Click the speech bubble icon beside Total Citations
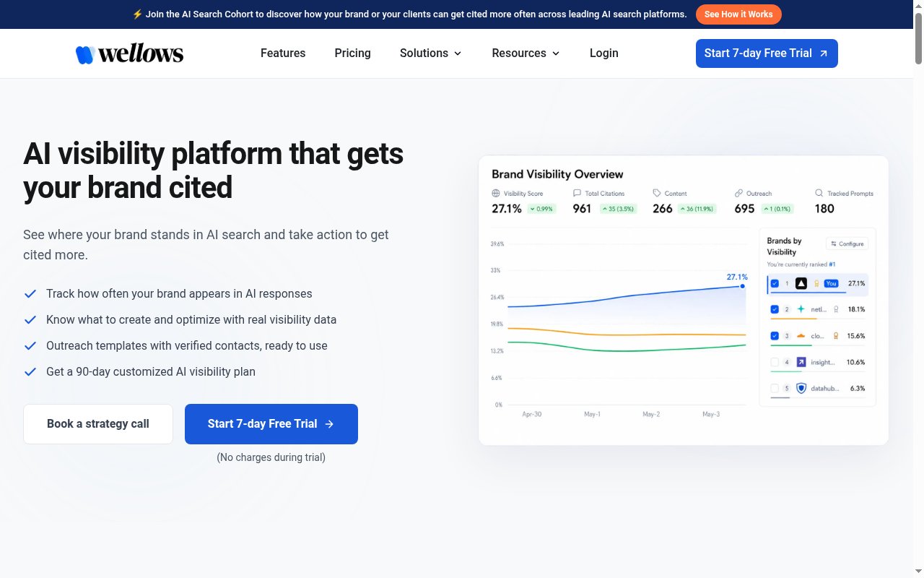Image resolution: width=924 pixels, height=578 pixels. point(577,194)
